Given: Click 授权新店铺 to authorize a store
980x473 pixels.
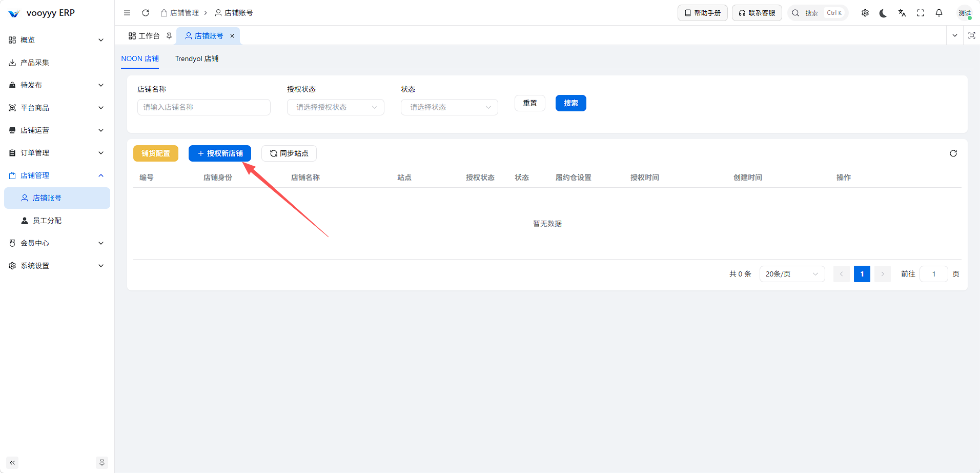Looking at the screenshot, I should pos(220,153).
